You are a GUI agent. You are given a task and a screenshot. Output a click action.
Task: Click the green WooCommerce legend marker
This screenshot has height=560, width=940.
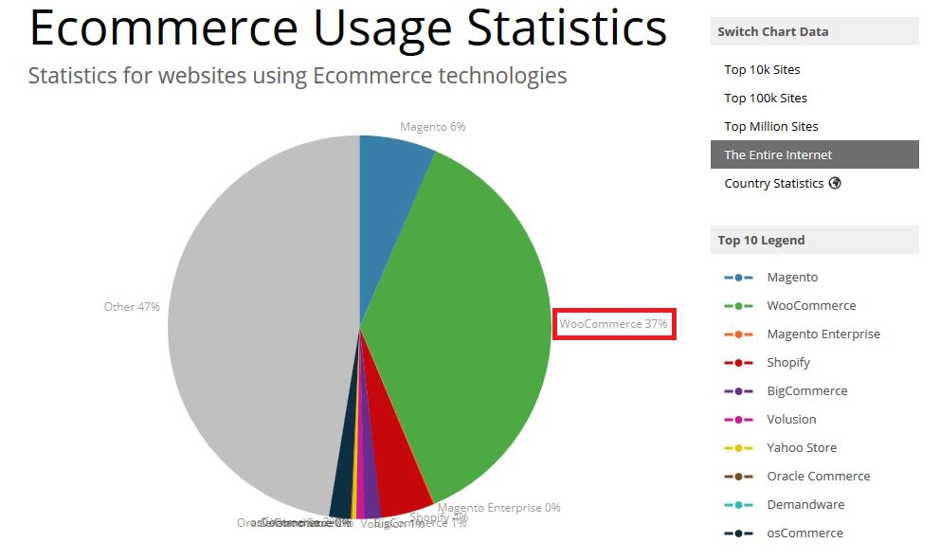tap(738, 306)
